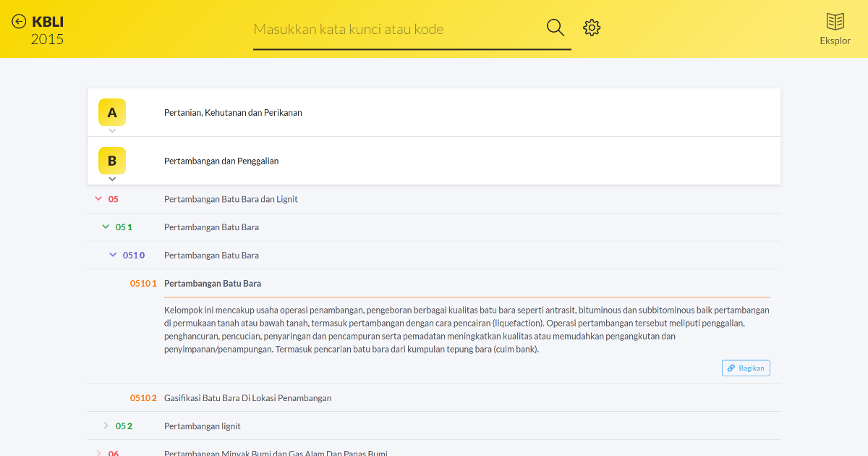Screen dimensions: 868x456
Task: Click the Bagikan button
Action: [x=746, y=368]
